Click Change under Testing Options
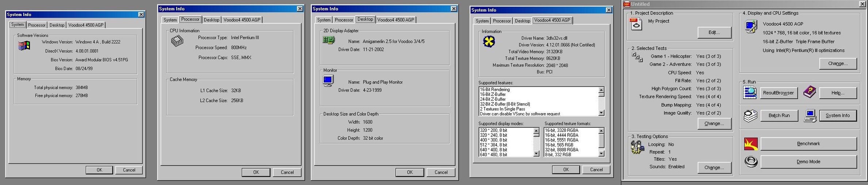 coord(714,167)
